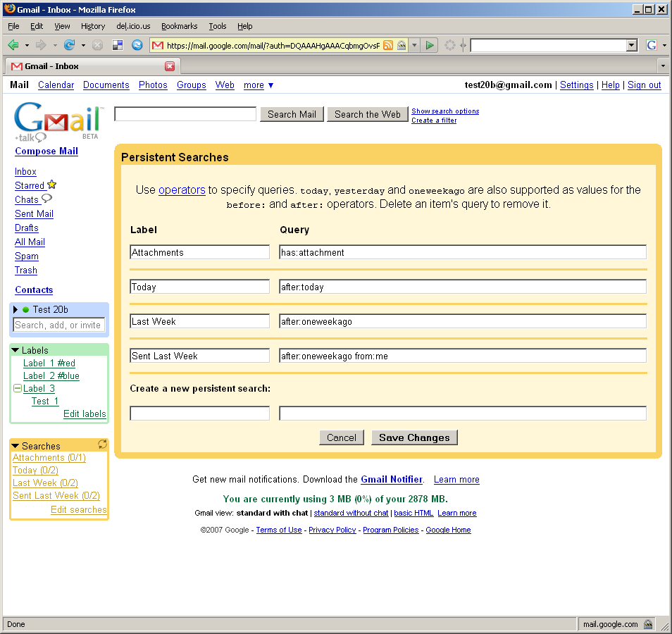Click the new persistent search query field

click(x=463, y=414)
